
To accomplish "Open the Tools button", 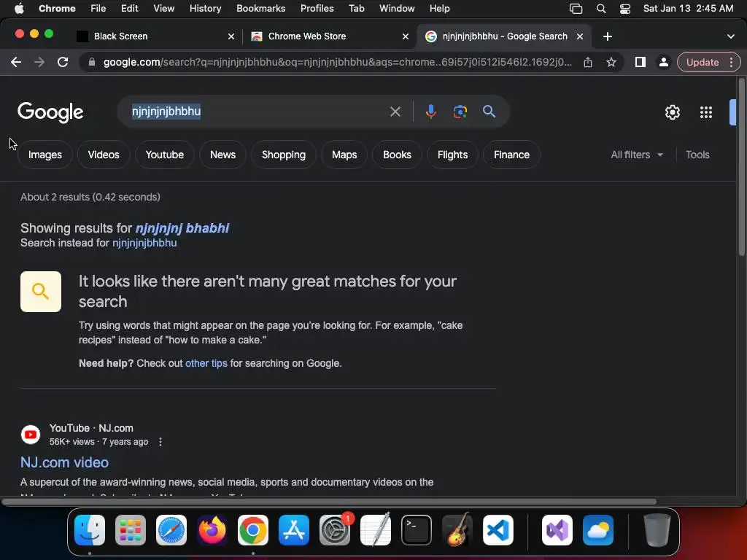I will coord(697,155).
